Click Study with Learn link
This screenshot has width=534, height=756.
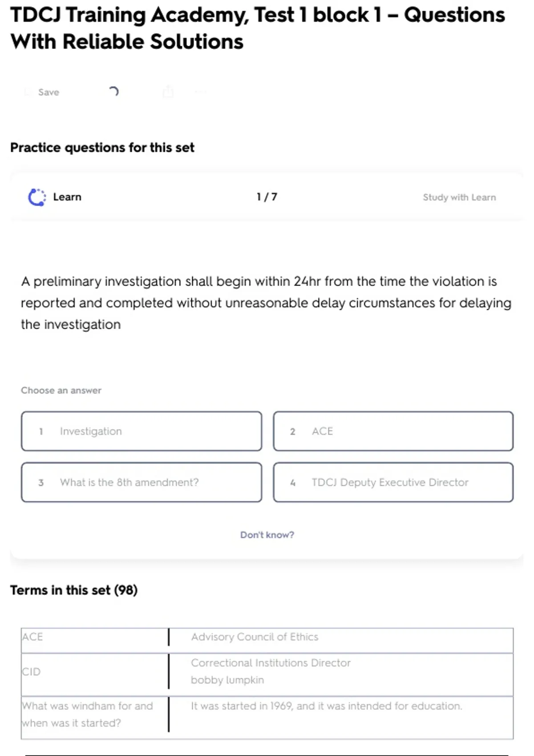click(459, 197)
